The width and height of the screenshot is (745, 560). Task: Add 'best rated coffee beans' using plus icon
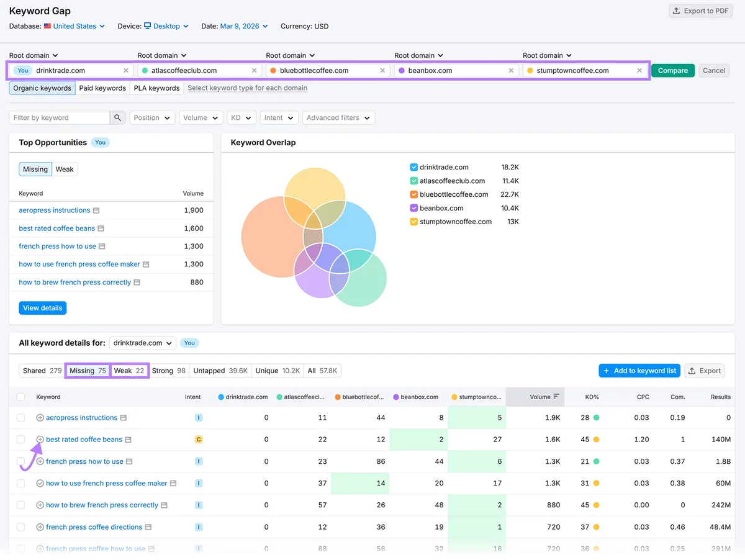coord(40,440)
